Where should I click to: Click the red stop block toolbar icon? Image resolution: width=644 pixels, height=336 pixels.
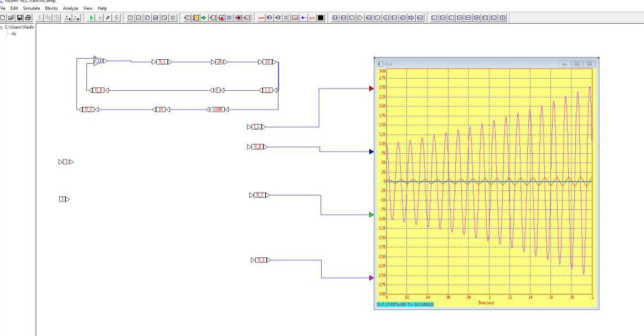(x=238, y=18)
